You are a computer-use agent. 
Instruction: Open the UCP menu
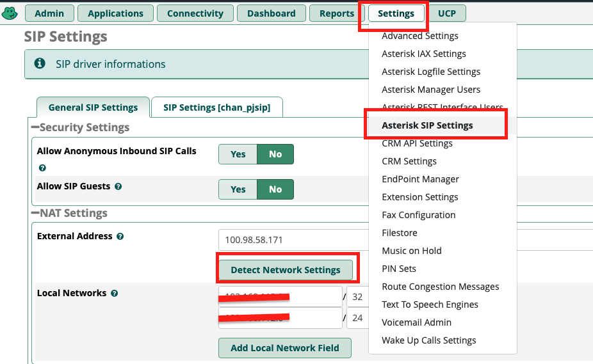(x=446, y=13)
